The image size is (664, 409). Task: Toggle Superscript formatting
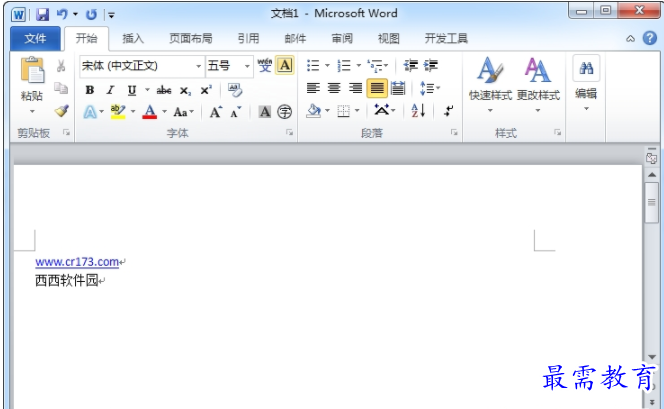[206, 90]
